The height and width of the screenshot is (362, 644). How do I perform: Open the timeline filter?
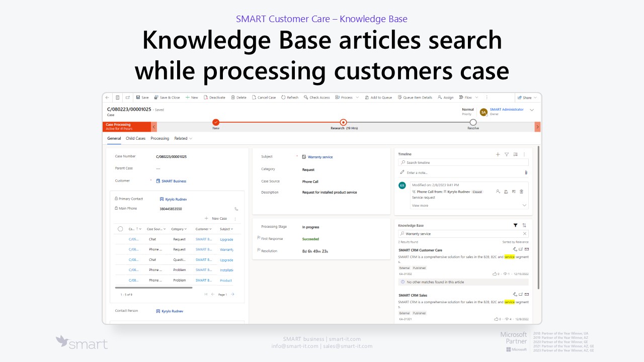pyautogui.click(x=507, y=154)
